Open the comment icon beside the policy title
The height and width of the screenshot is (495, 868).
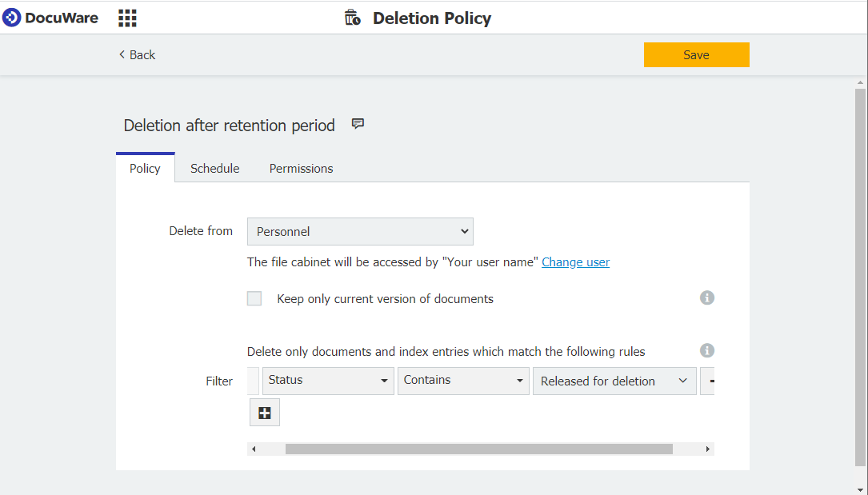pyautogui.click(x=357, y=123)
